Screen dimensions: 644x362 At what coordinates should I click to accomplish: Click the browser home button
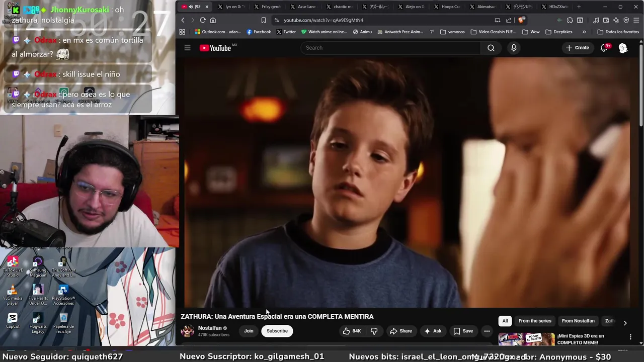pyautogui.click(x=213, y=20)
